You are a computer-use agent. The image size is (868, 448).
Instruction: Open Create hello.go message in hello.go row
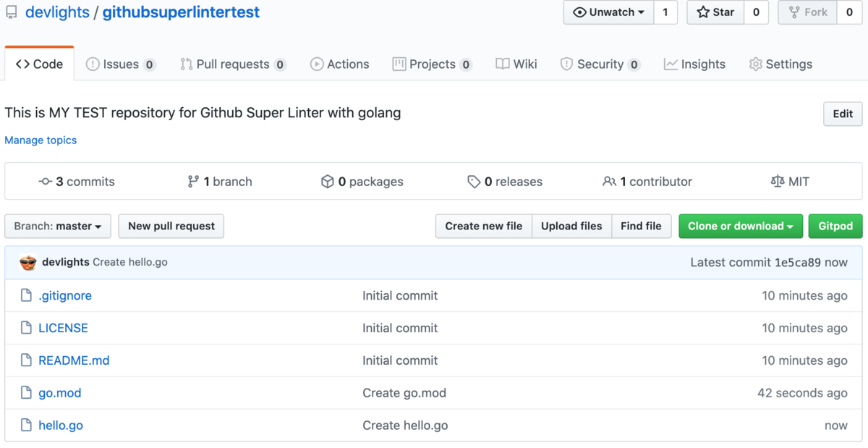click(x=405, y=426)
